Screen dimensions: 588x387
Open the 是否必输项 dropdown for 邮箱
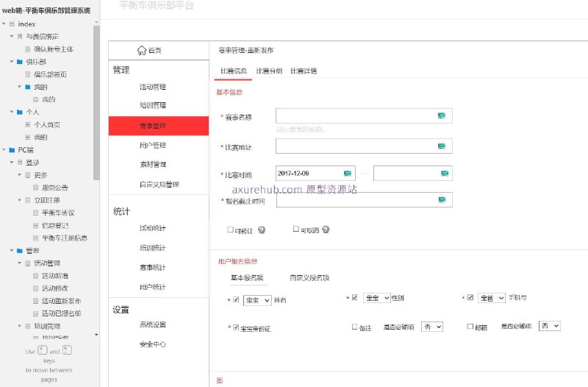point(550,326)
